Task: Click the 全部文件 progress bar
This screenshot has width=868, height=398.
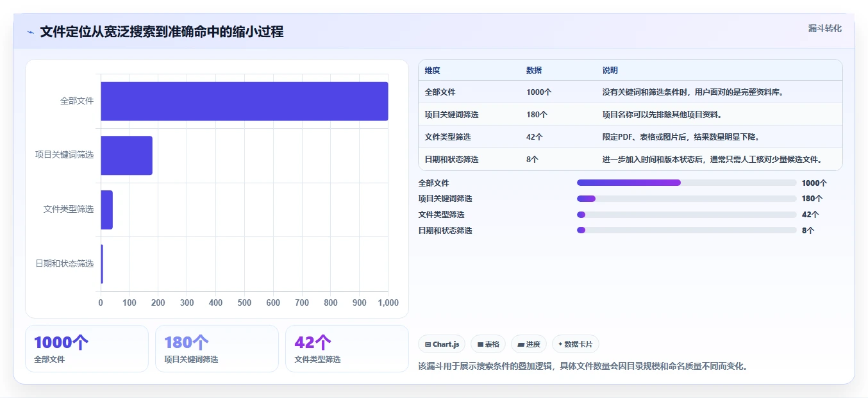Action: [687, 183]
